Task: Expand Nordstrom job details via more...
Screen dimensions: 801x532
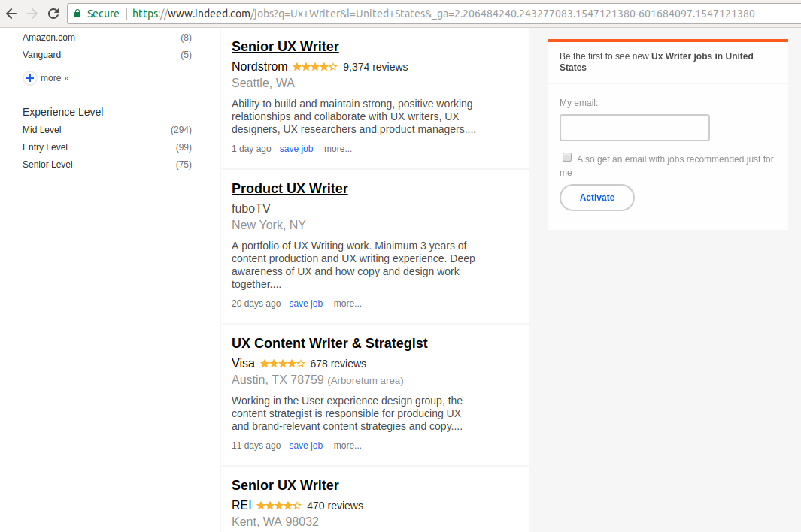Action: [338, 149]
